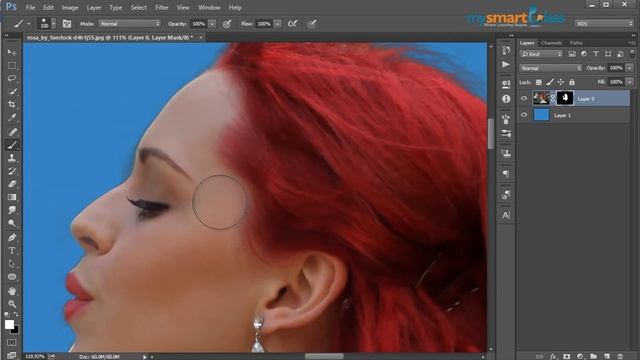Open the File menu
The image size is (640, 360).
[30, 7]
